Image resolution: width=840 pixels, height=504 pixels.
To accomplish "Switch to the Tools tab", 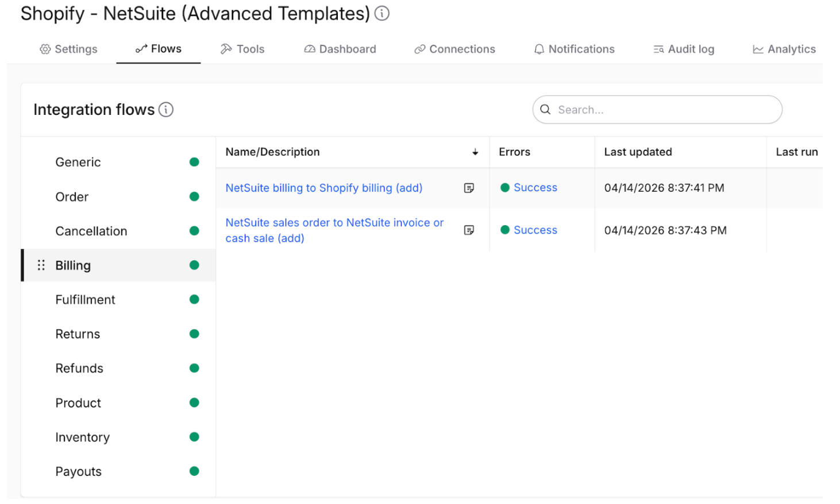I will click(x=242, y=49).
